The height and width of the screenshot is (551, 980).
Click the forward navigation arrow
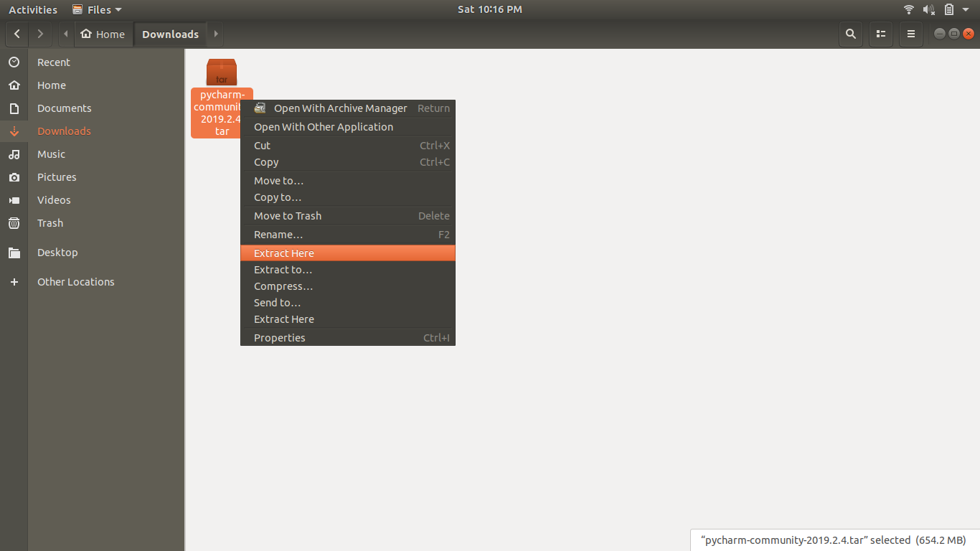[40, 34]
